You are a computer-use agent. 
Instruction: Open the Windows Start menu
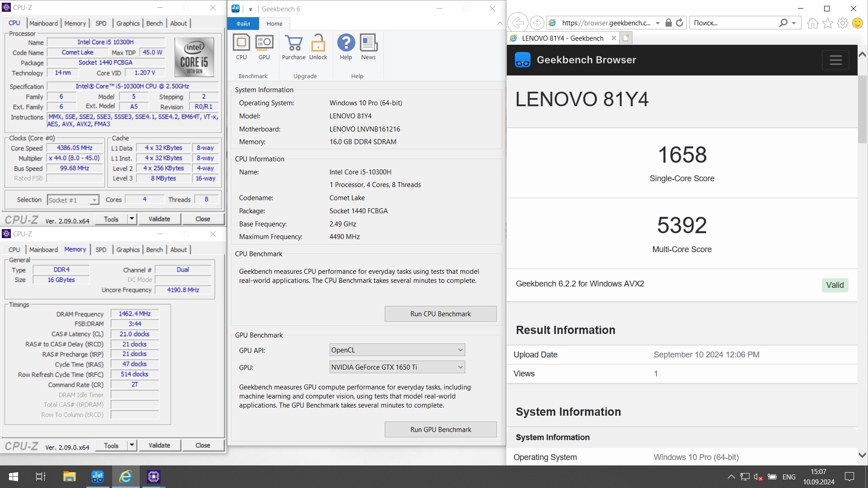tap(14, 477)
